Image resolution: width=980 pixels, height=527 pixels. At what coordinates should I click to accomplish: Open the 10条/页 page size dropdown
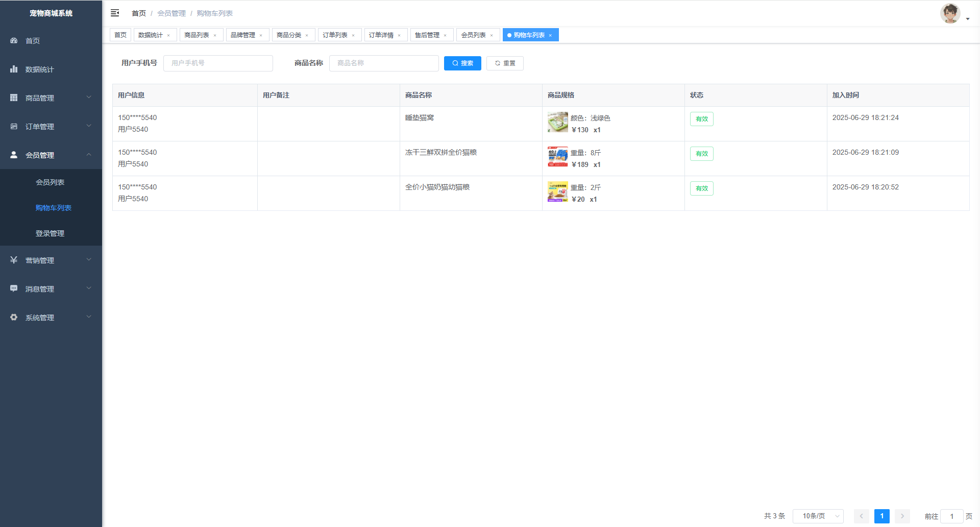pyautogui.click(x=818, y=516)
